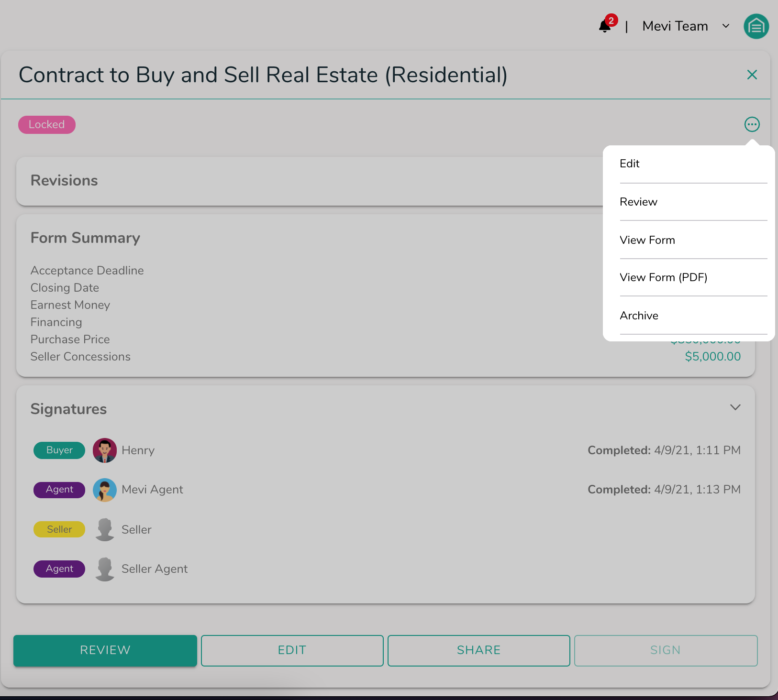
Task: Click the contract title heading
Action: (263, 75)
